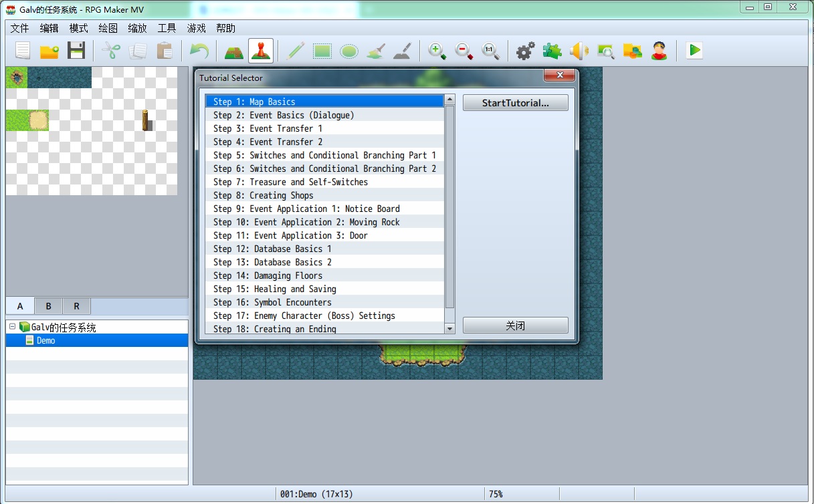Open a project using the folder icon
This screenshot has height=504, width=814.
[x=49, y=51]
